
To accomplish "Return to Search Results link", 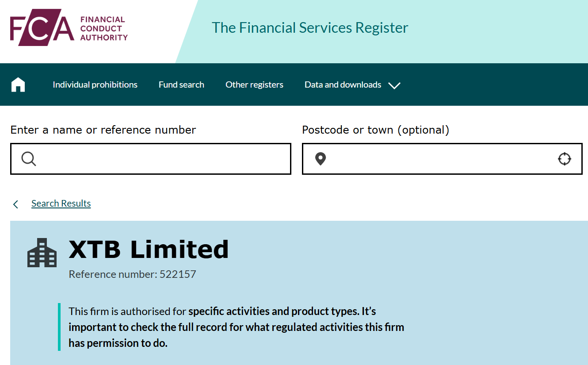I will (x=61, y=204).
